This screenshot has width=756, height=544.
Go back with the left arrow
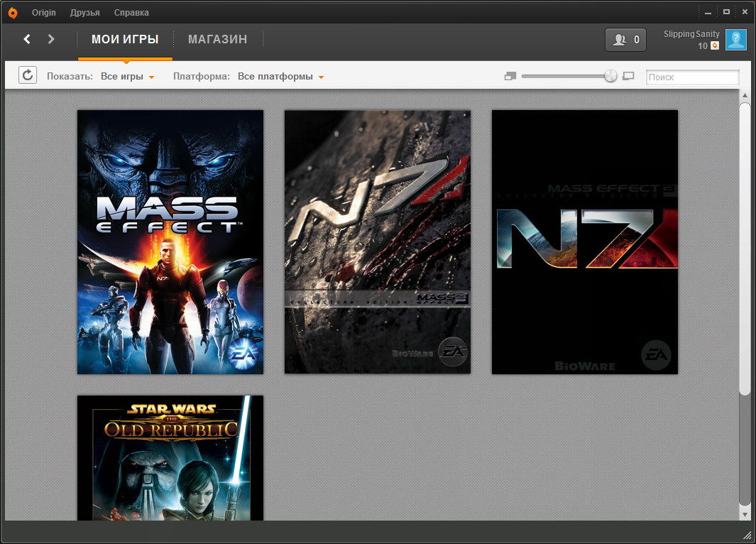tap(27, 39)
